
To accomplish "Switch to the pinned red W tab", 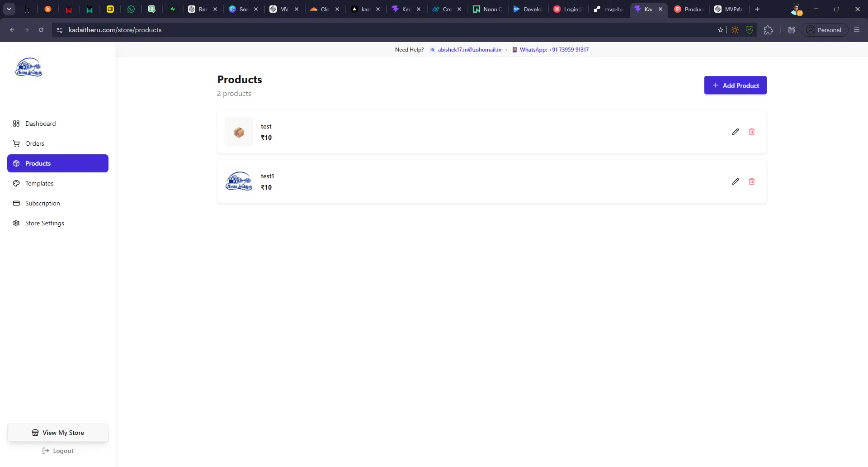I will click(x=69, y=9).
